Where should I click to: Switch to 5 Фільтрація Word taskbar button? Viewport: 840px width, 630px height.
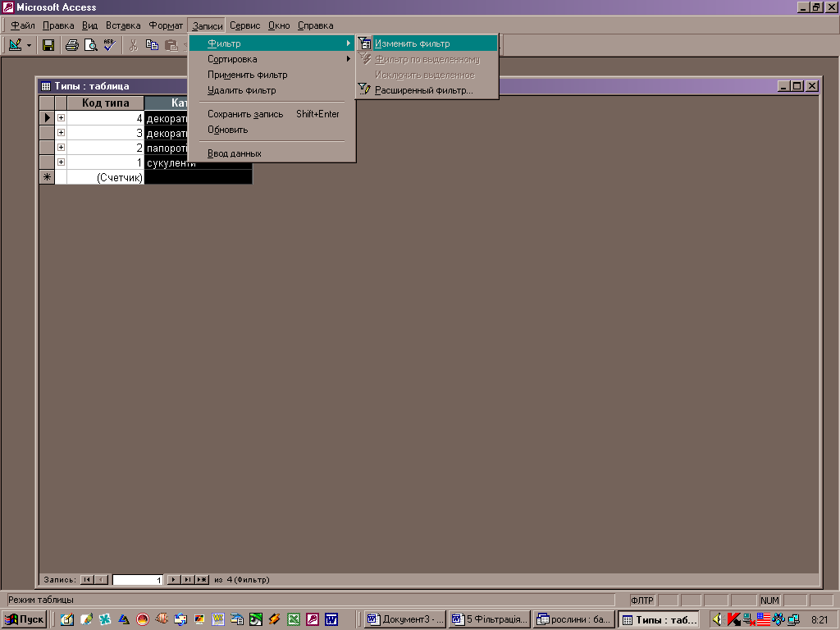pyautogui.click(x=490, y=620)
